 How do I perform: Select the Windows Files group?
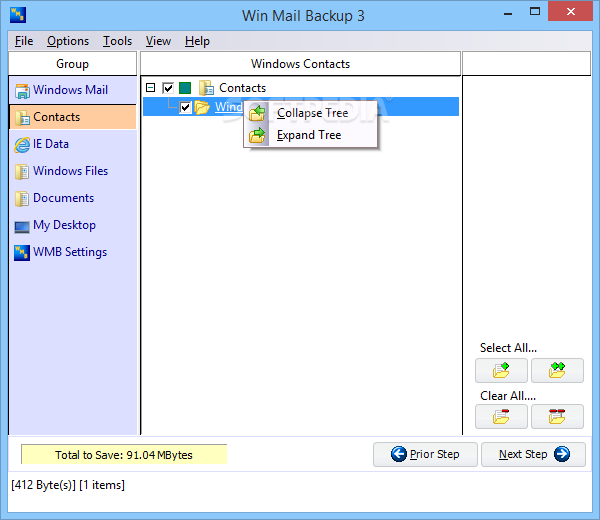pos(73,171)
